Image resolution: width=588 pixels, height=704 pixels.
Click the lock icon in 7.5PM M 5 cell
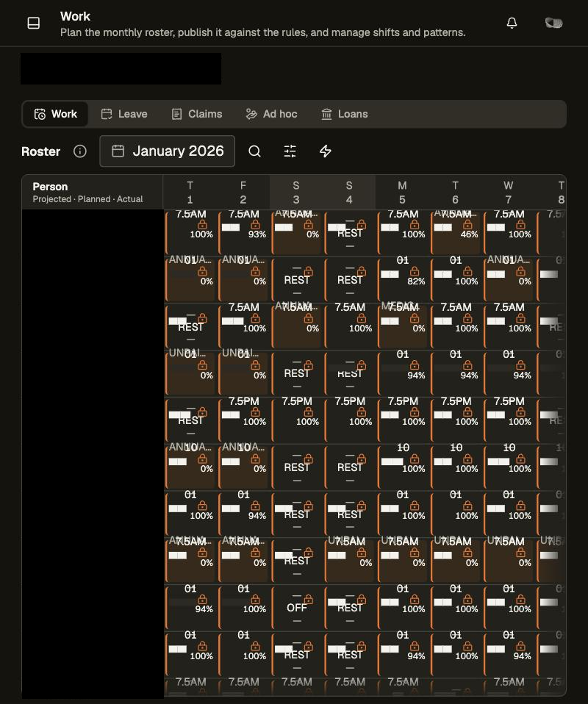click(415, 412)
